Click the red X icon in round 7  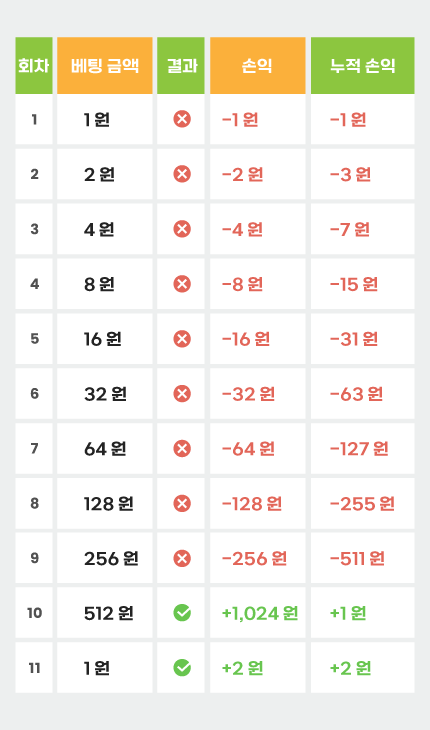point(182,448)
